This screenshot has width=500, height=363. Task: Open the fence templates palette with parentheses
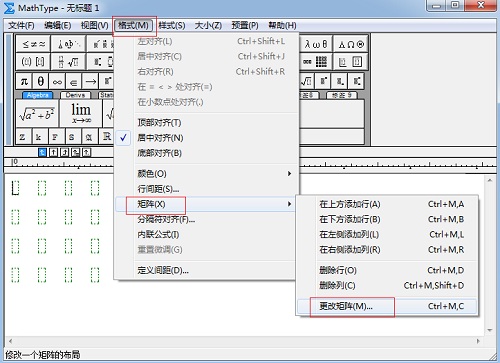click(x=34, y=62)
